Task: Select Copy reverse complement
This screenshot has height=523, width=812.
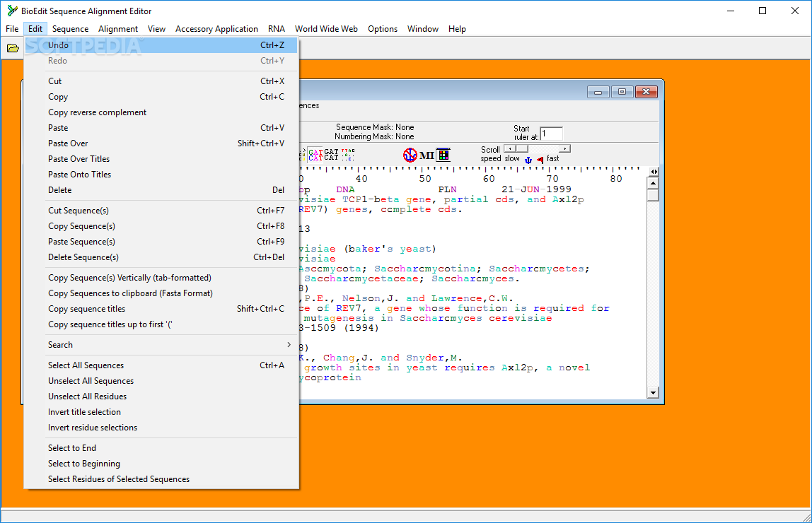Action: click(x=161, y=112)
